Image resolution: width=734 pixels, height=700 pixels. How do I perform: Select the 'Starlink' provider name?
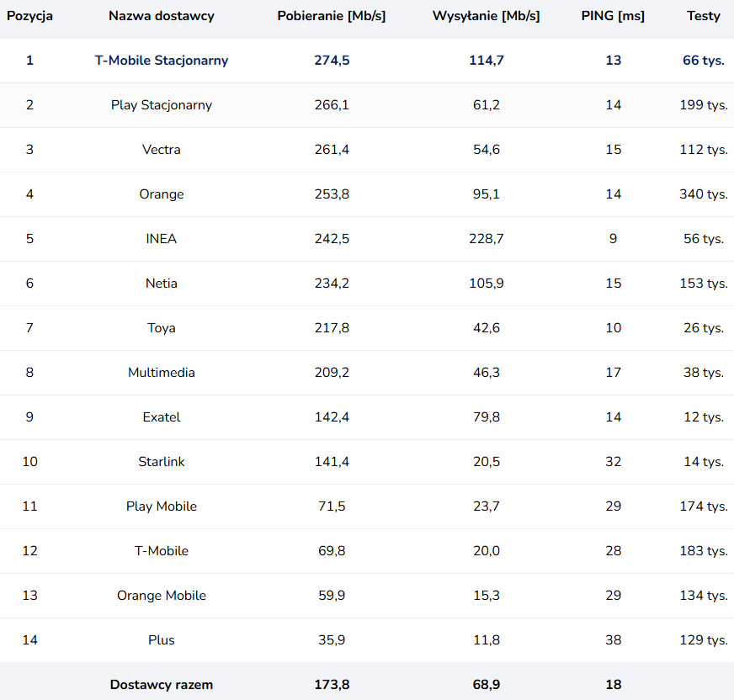pyautogui.click(x=162, y=462)
